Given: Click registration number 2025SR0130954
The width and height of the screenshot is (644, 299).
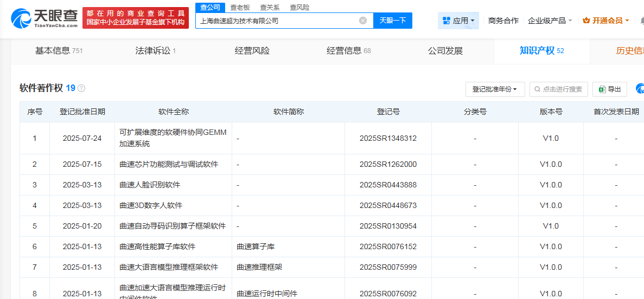Looking at the screenshot, I should tap(388, 226).
